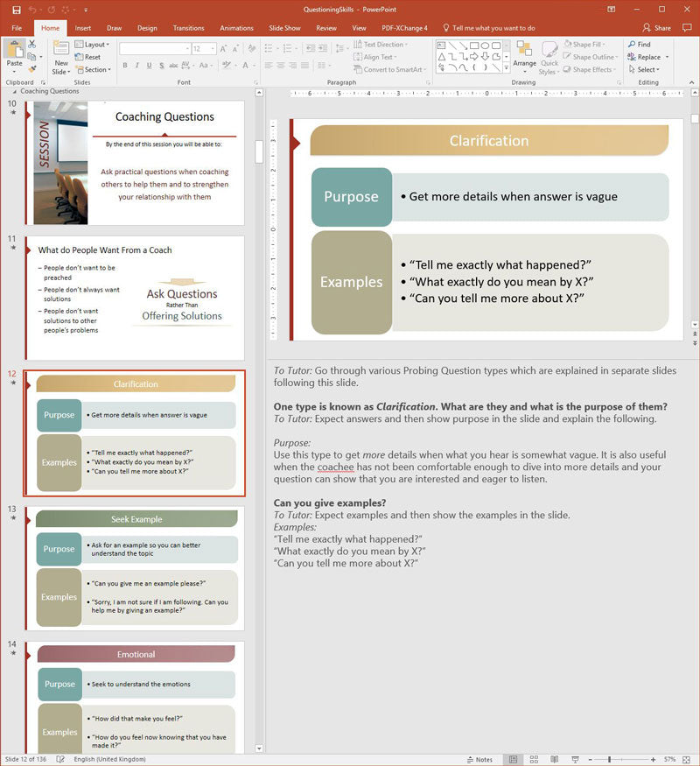Open the font size dropdown
The height and width of the screenshot is (766, 700).
point(213,49)
